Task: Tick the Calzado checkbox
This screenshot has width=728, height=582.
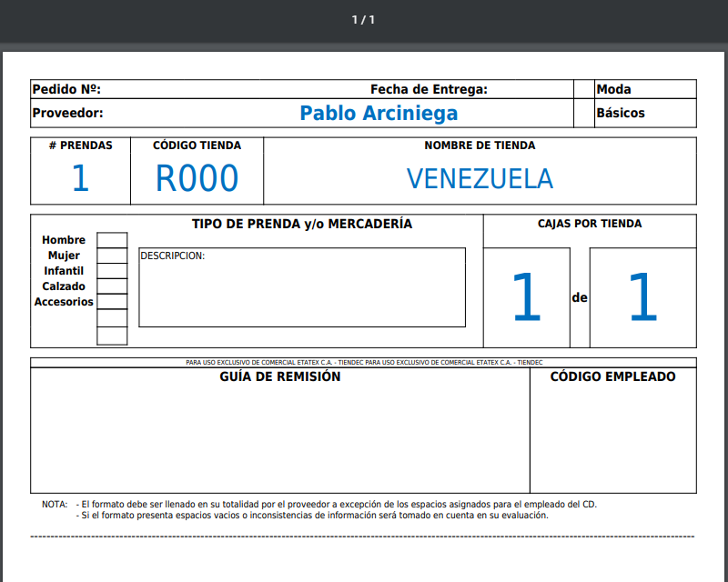Action: (112, 286)
